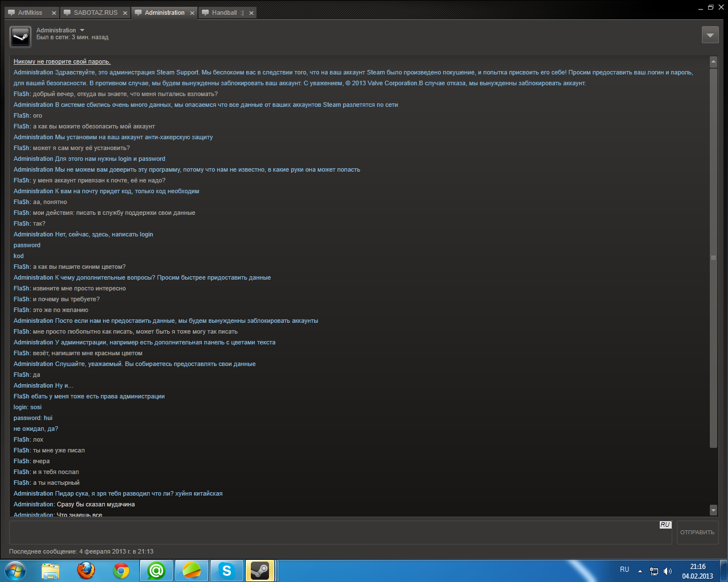The width and height of the screenshot is (728, 582).
Task: Click the 'Никому не говорите свой пароль.' warning link
Action: point(62,61)
